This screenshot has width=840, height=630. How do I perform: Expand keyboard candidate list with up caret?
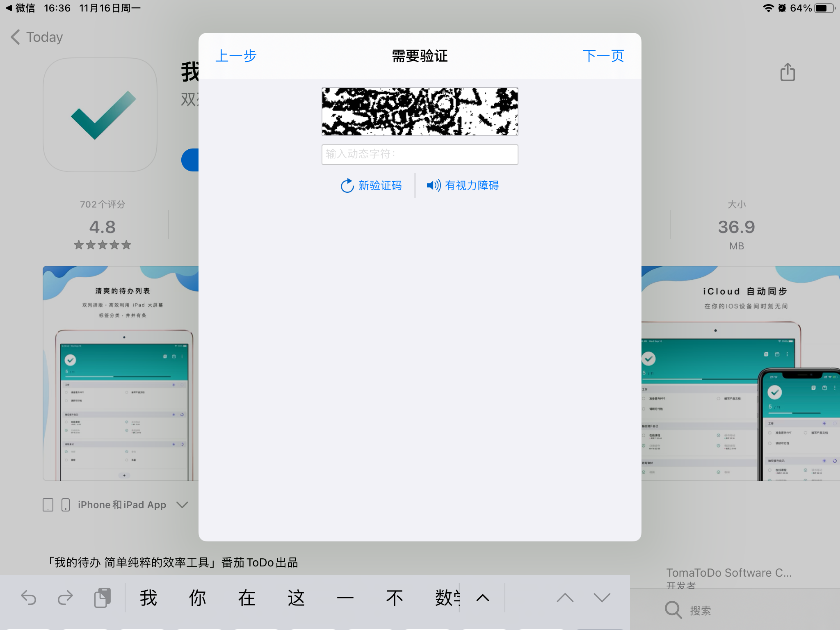tap(483, 598)
